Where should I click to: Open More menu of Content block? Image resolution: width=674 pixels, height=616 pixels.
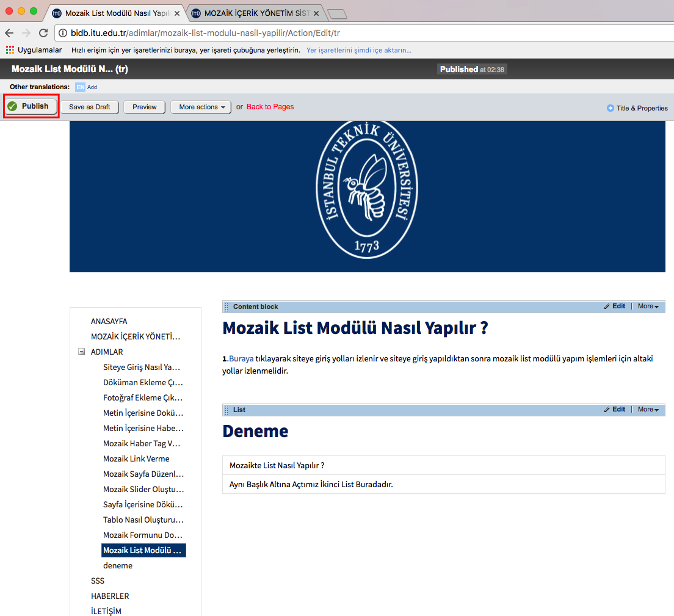click(648, 306)
